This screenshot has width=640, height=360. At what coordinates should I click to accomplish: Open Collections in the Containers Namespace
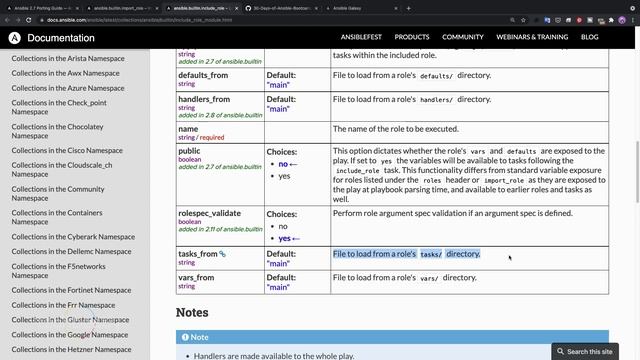point(57,217)
